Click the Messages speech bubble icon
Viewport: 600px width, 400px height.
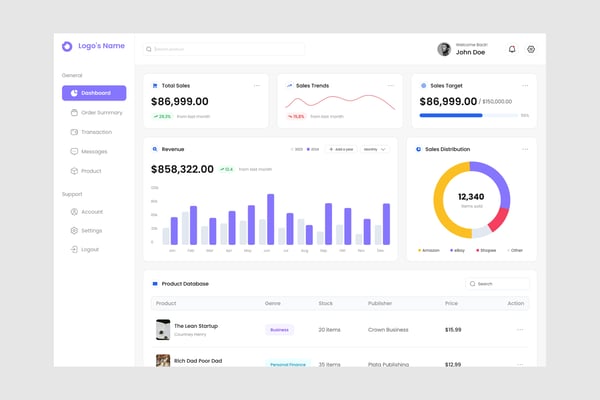74,152
